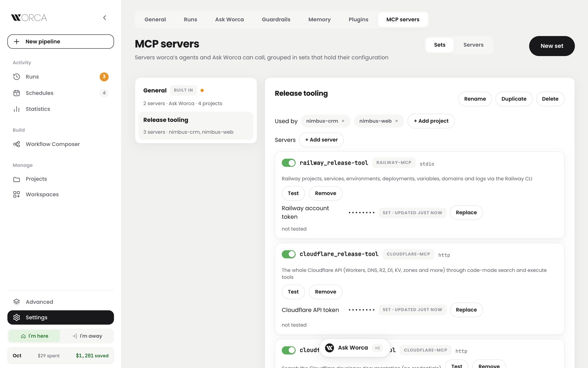The height and width of the screenshot is (368, 588).
Task: Click the Worca icon in the Ask Worca bar
Action: [x=330, y=348]
